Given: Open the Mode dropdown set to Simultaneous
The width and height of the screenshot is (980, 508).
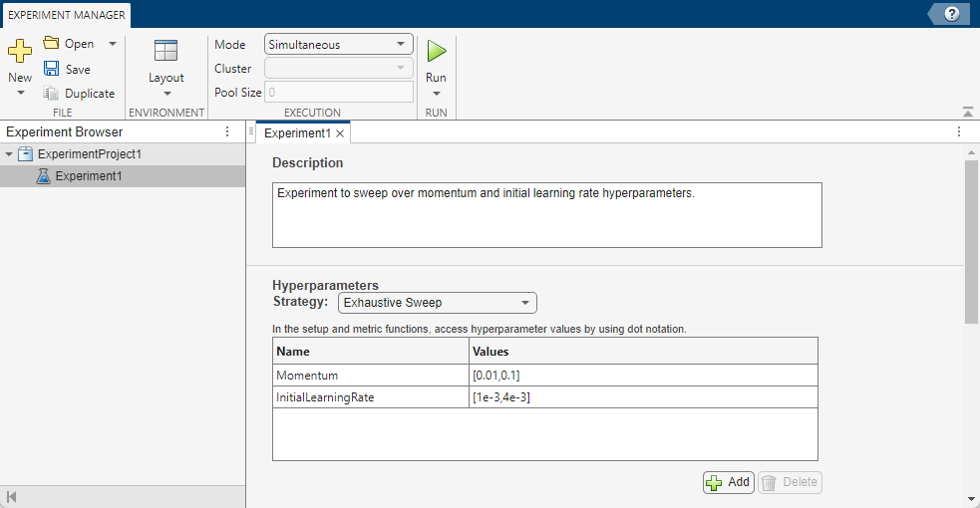Looking at the screenshot, I should (339, 45).
